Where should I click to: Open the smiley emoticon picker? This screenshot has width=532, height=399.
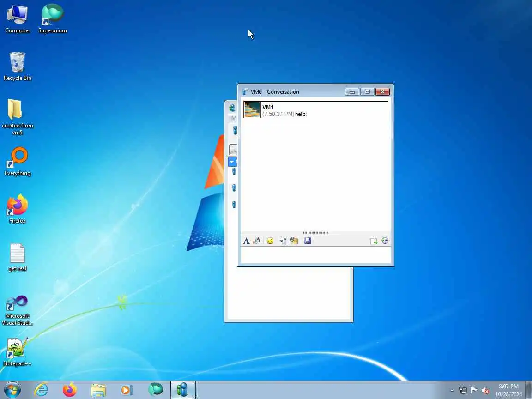pyautogui.click(x=270, y=241)
